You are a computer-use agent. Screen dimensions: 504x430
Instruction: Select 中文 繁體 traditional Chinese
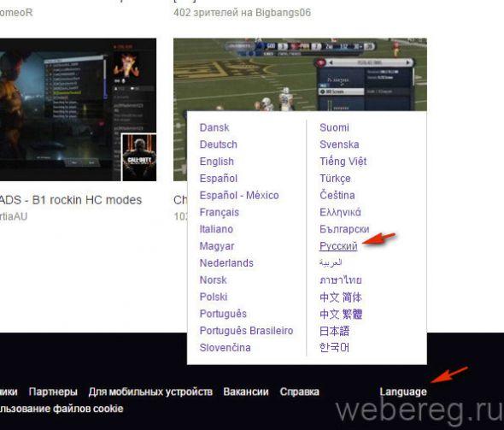[341, 314]
